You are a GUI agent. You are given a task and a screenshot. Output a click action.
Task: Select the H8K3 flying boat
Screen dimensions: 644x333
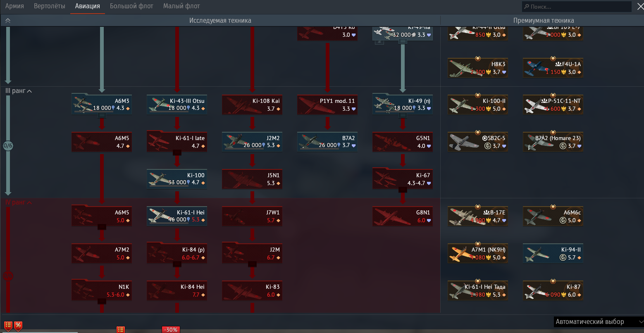click(x=478, y=68)
